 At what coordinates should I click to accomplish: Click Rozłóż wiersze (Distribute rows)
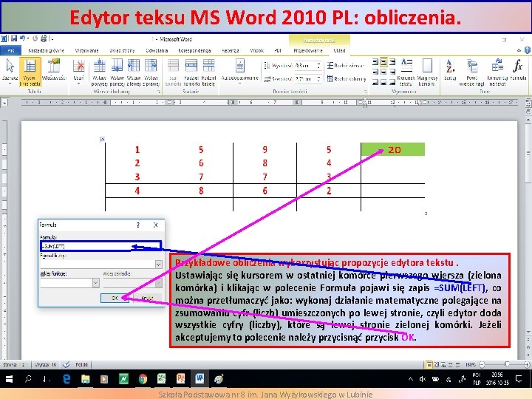tap(345, 66)
